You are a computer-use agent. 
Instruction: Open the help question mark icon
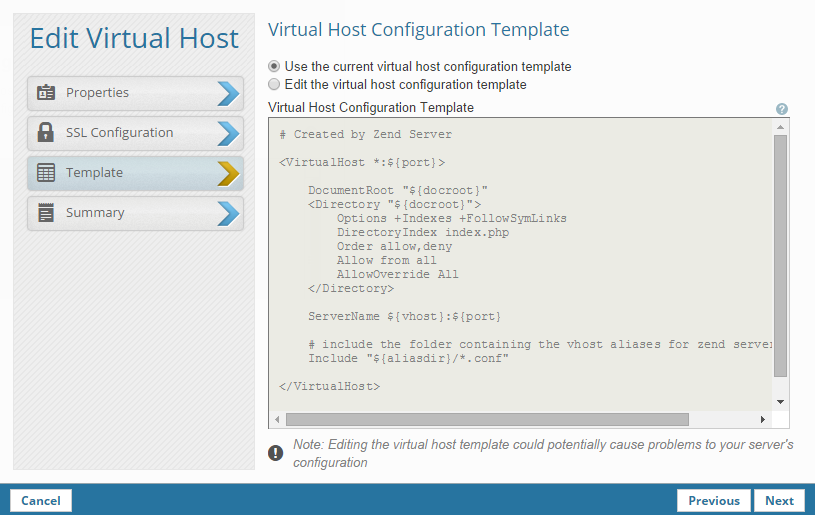[782, 109]
